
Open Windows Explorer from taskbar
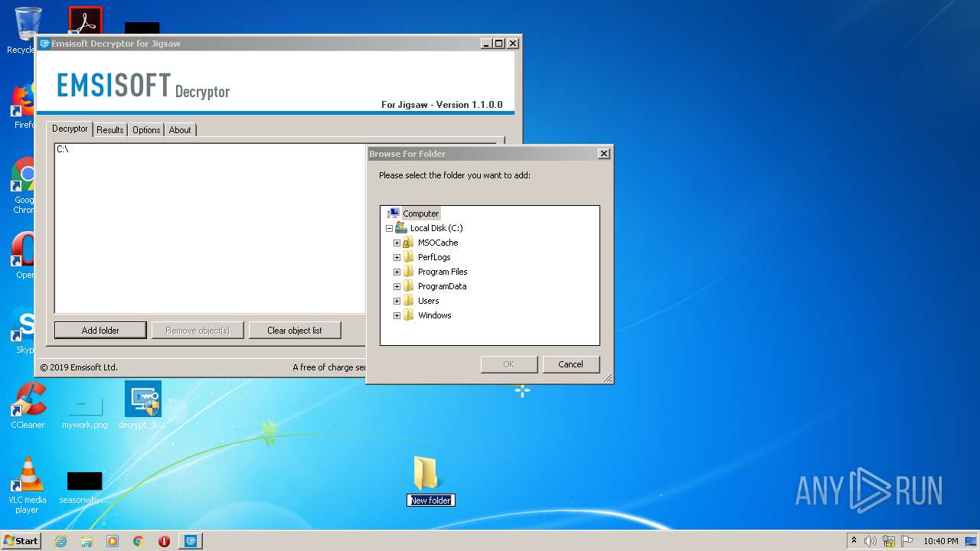87,541
